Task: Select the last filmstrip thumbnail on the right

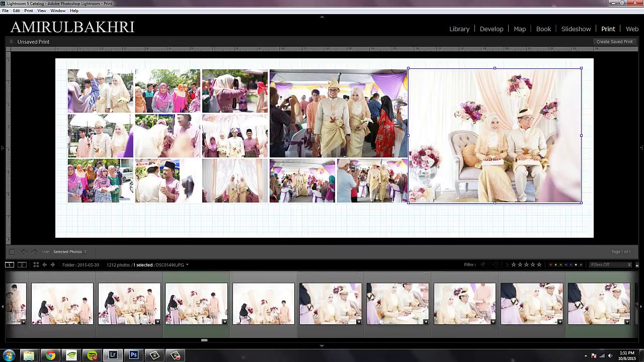Action: [x=599, y=304]
